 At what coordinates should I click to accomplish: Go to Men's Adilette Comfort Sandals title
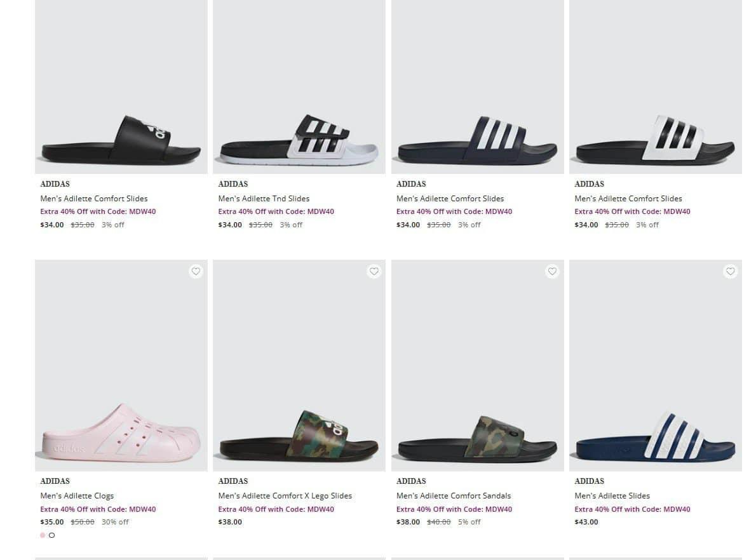pos(454,496)
